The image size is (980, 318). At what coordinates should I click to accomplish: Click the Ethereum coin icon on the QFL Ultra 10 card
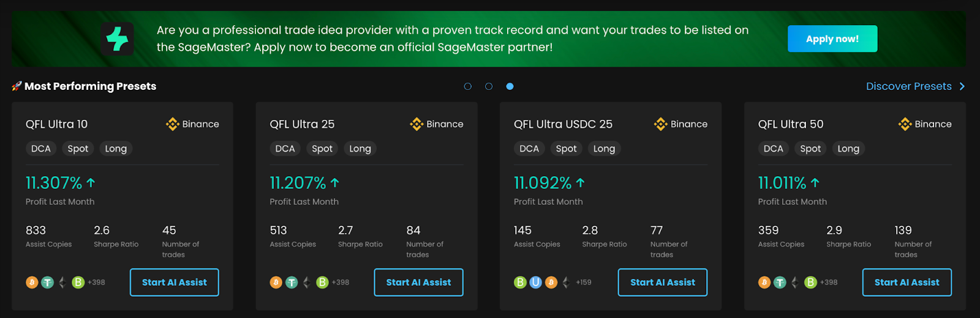[x=62, y=283]
